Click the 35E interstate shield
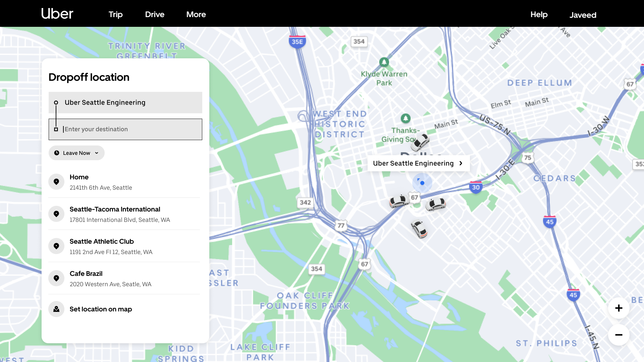Image resolution: width=644 pixels, height=362 pixels. tap(297, 42)
